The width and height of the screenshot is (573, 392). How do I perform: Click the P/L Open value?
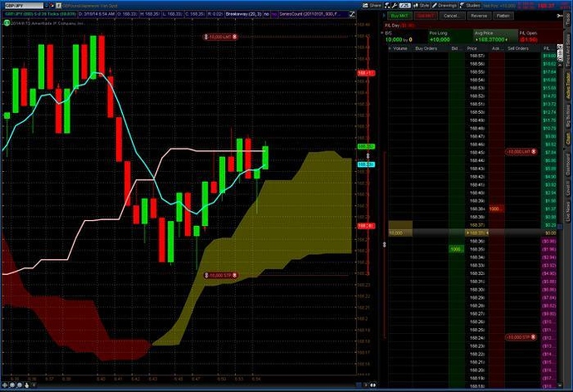529,40
